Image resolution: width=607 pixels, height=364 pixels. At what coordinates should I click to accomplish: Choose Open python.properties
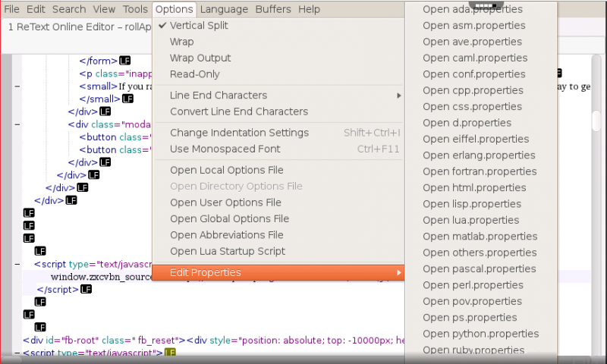pos(480,334)
